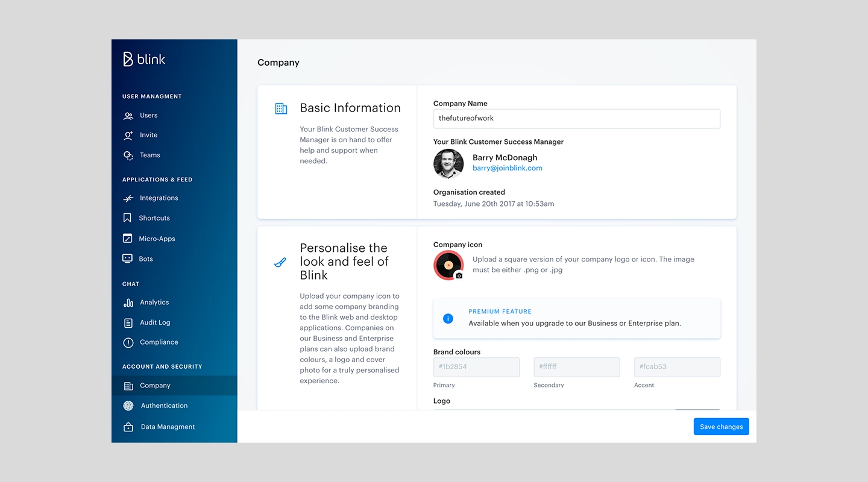Click the organisation created date text
The width and height of the screenshot is (868, 482).
click(x=494, y=204)
